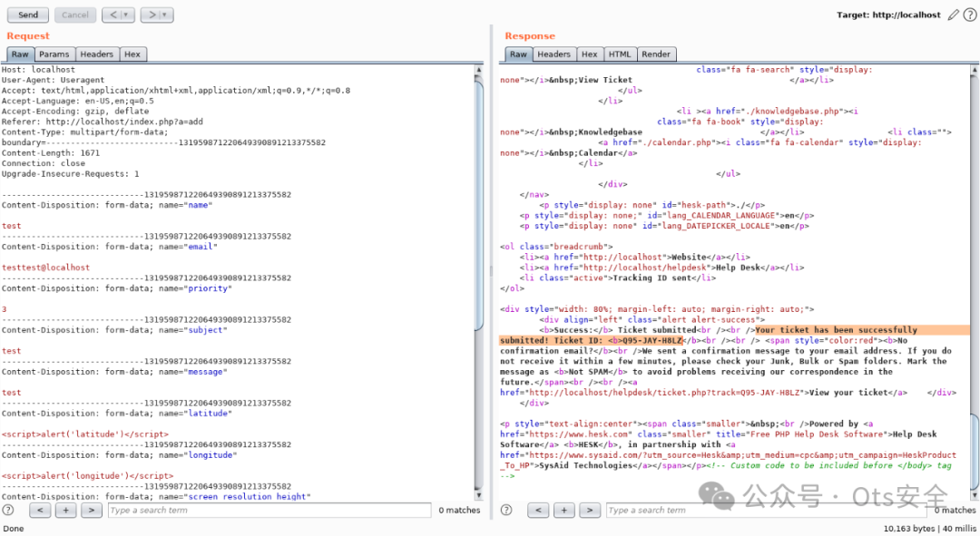Open the forward history dropdown arrow
980x536 pixels.
[166, 15]
